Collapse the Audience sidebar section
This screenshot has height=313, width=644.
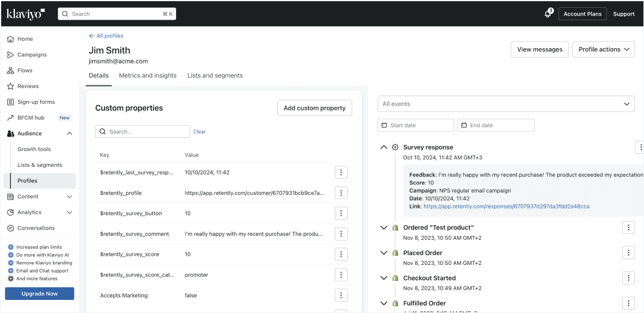pos(70,133)
